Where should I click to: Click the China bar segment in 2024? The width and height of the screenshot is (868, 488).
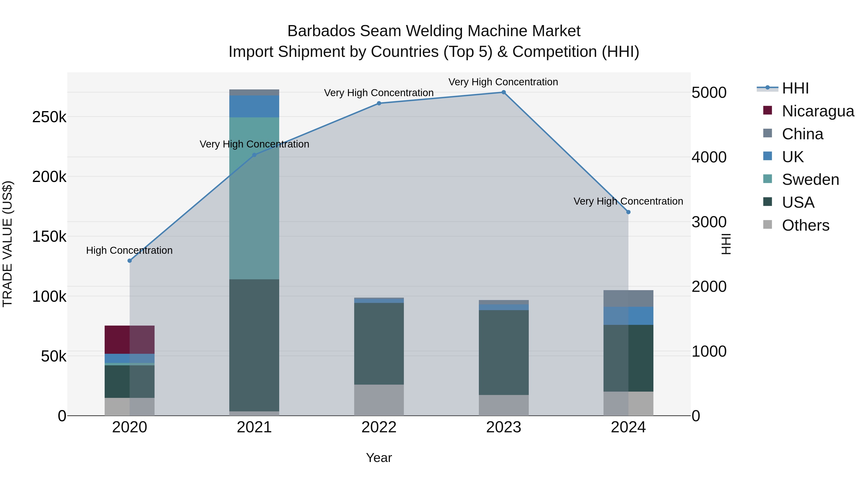pyautogui.click(x=628, y=299)
